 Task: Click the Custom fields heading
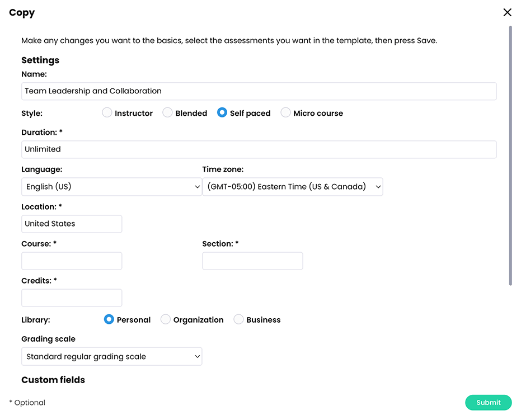(53, 380)
